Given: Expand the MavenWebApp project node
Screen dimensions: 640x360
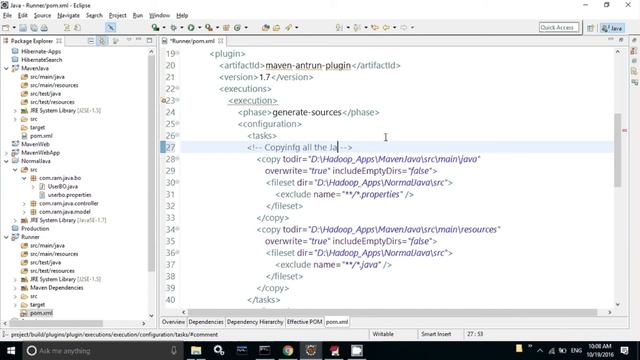Looking at the screenshot, I should (6, 153).
